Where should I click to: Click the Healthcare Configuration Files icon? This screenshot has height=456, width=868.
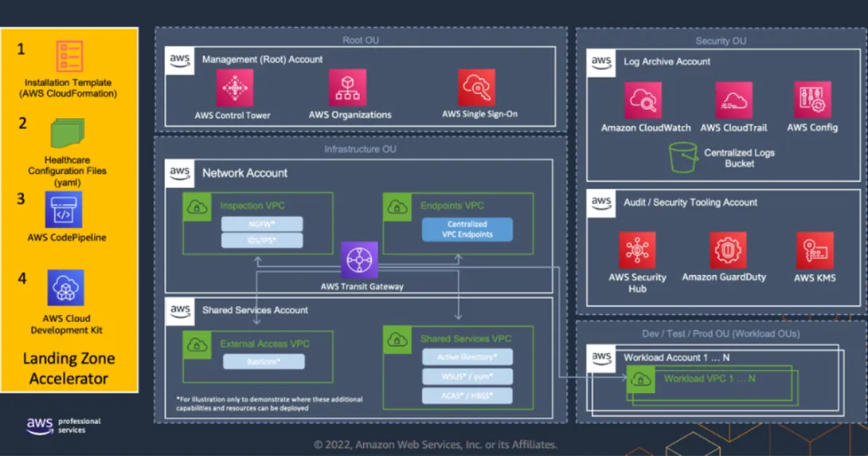point(68,133)
